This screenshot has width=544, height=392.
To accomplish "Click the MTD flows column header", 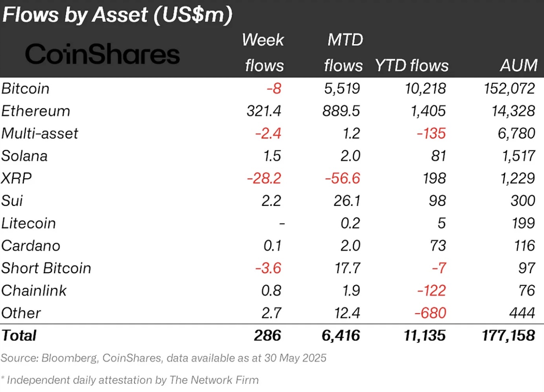I will tap(344, 53).
